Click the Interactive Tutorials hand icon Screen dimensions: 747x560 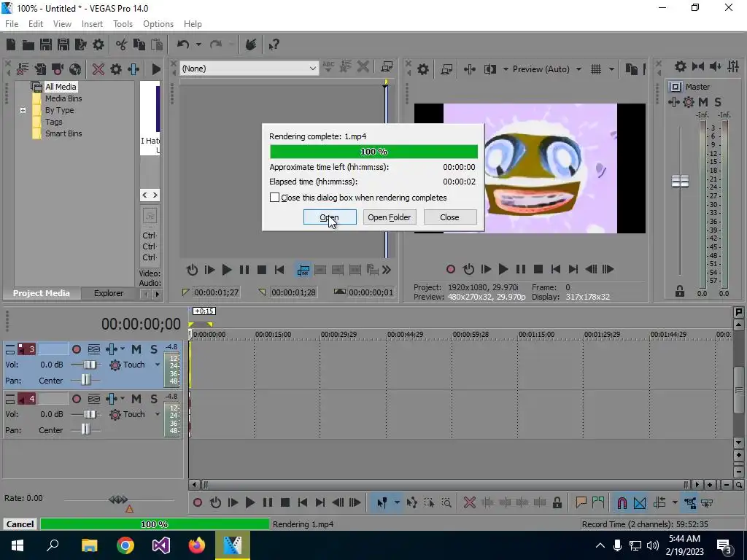251,44
